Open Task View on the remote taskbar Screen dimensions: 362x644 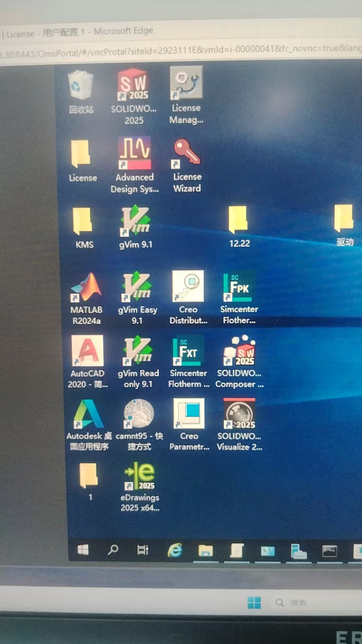143,550
